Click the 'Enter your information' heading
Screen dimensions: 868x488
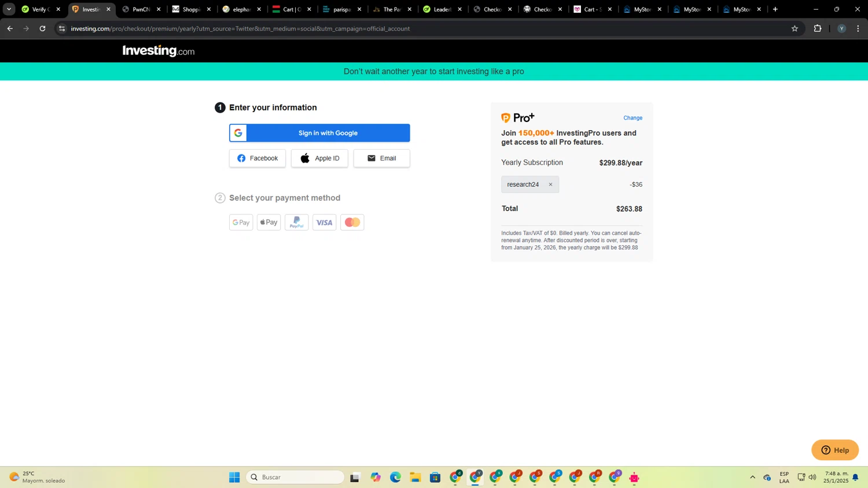point(273,108)
